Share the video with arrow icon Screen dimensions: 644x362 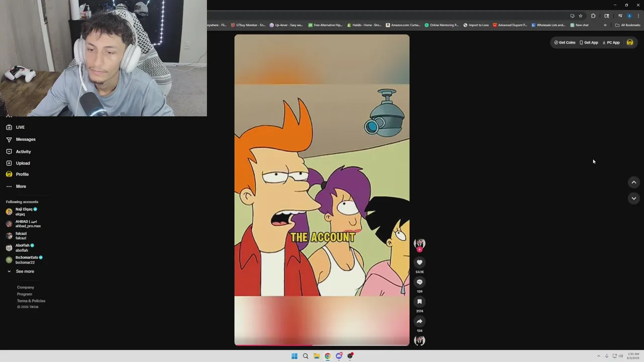pyautogui.click(x=420, y=321)
